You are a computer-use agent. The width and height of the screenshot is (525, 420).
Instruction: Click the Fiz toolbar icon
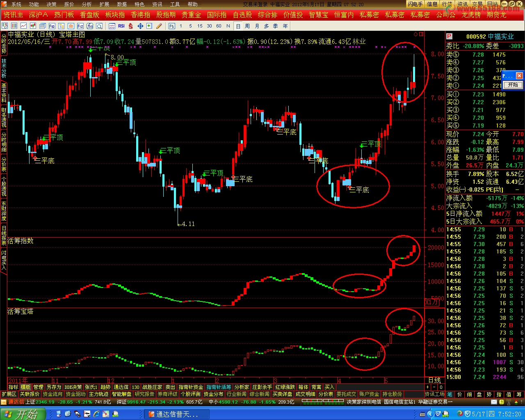(80, 26)
